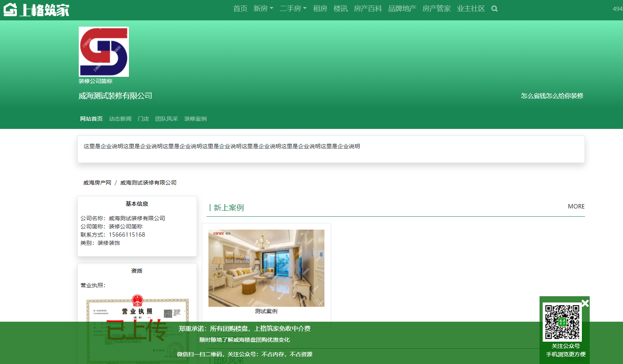
Task: Open 楼讯 in top navigation
Action: pos(340,9)
